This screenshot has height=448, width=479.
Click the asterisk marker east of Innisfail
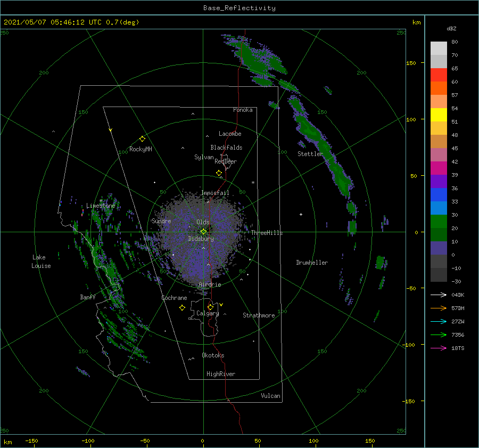click(x=253, y=183)
